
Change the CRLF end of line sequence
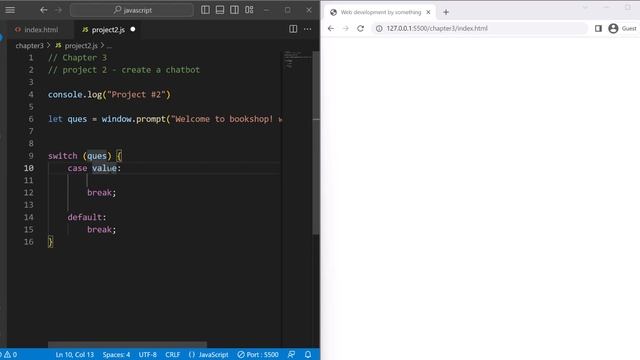click(173, 355)
